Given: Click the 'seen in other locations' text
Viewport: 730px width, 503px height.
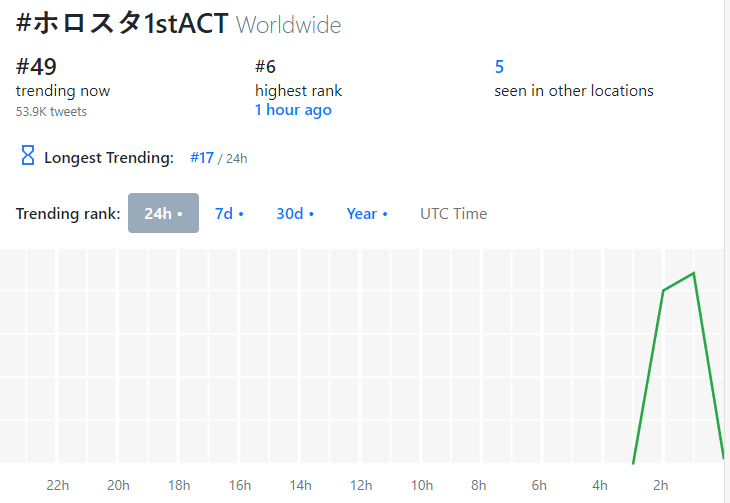Looking at the screenshot, I should 574,91.
